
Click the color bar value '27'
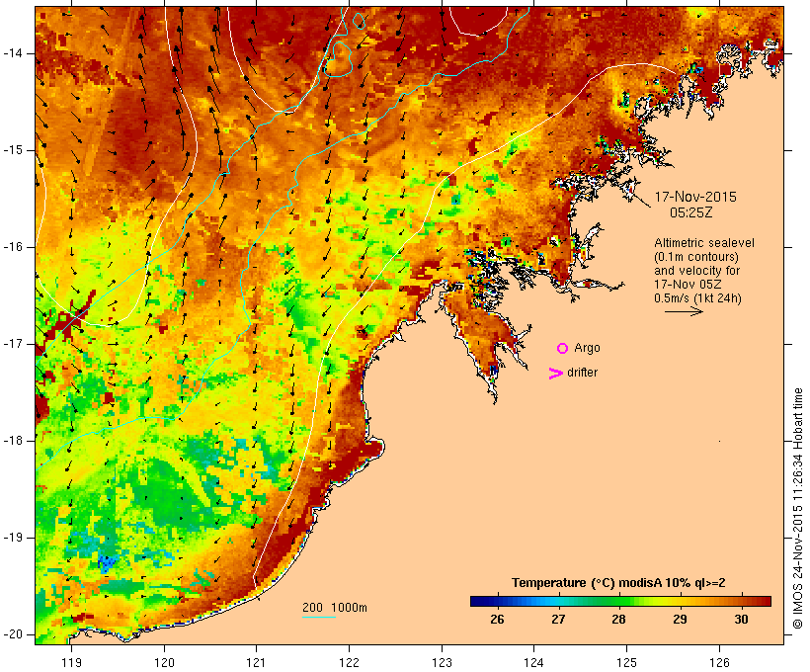click(558, 620)
